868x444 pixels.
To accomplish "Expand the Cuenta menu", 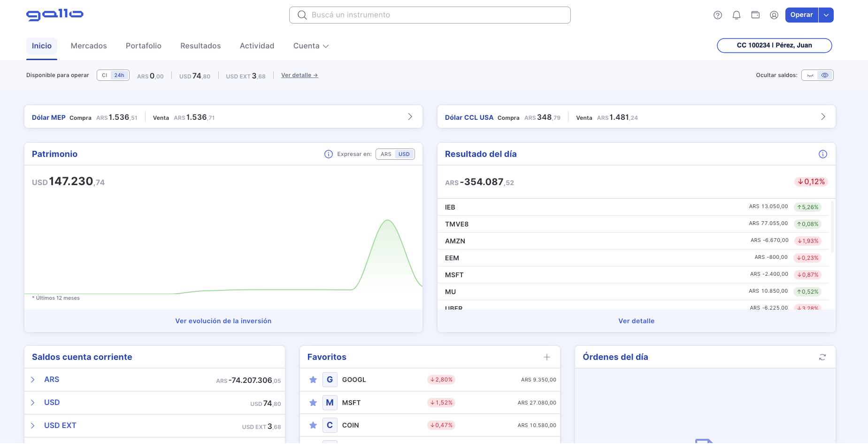I will pyautogui.click(x=311, y=46).
